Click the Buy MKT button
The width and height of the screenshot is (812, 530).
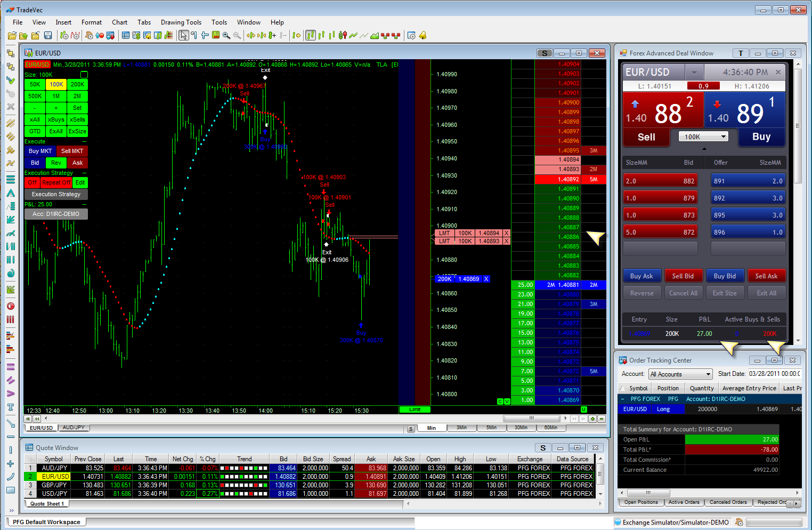(40, 151)
